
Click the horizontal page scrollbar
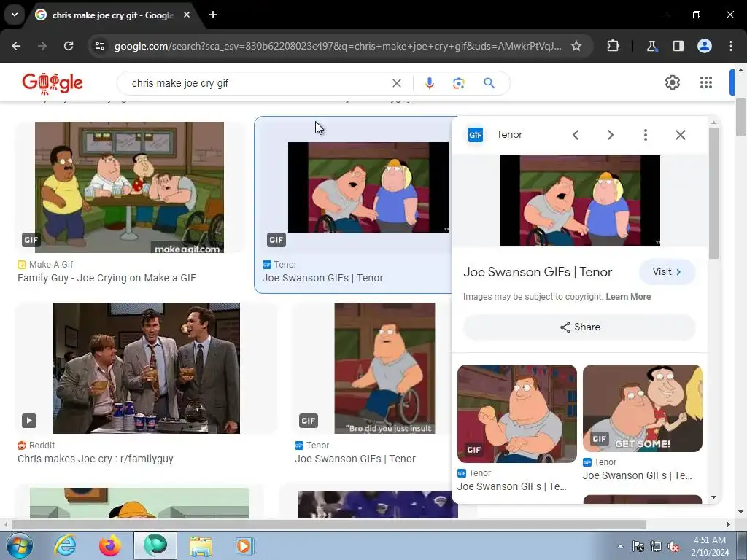pyautogui.click(x=329, y=524)
